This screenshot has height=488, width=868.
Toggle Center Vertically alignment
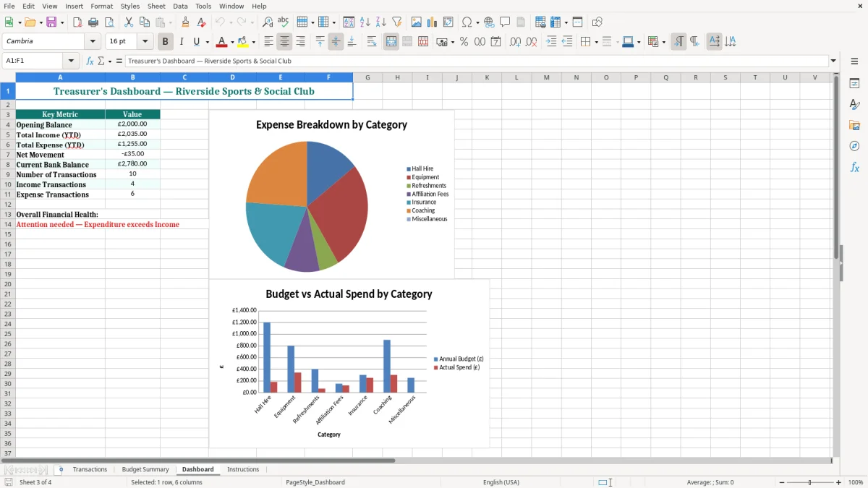pyautogui.click(x=336, y=42)
